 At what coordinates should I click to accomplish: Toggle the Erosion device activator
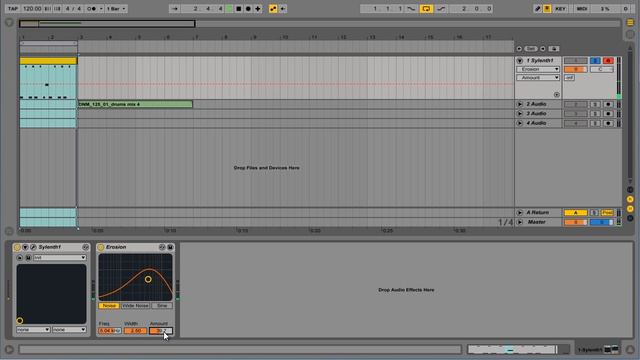[101, 247]
